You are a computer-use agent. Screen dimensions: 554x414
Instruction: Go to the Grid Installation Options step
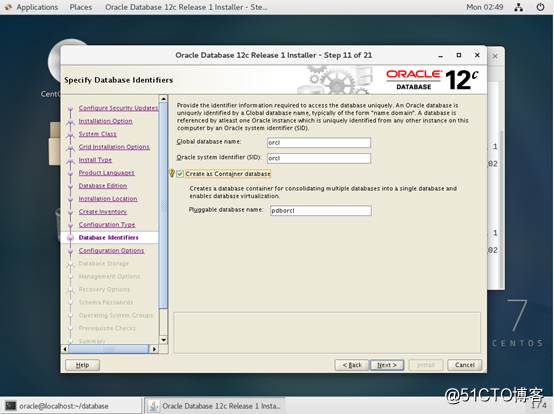coord(114,147)
